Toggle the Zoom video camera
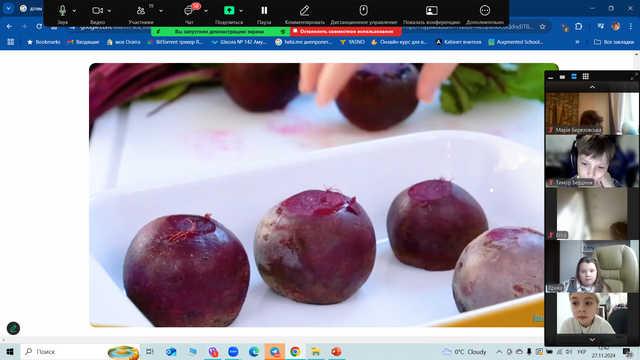The height and width of the screenshot is (360, 640). [97, 11]
